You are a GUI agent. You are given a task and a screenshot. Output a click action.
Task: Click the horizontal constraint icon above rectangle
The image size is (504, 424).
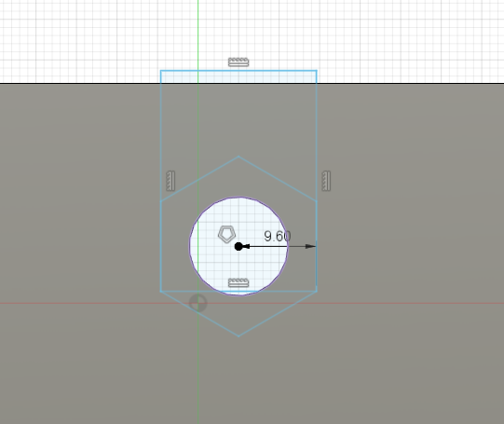[x=238, y=62]
